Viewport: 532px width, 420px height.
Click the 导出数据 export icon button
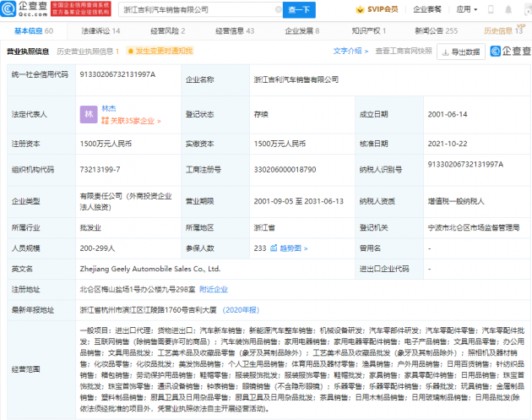460,52
